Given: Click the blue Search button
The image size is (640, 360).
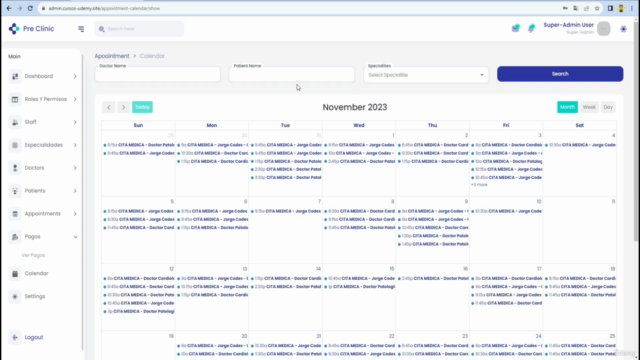Looking at the screenshot, I should [560, 74].
